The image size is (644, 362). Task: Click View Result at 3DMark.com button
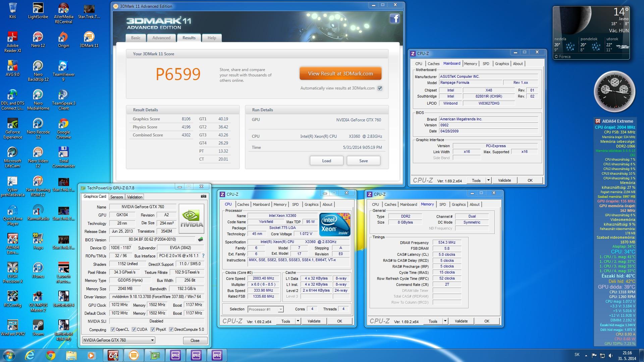340,74
